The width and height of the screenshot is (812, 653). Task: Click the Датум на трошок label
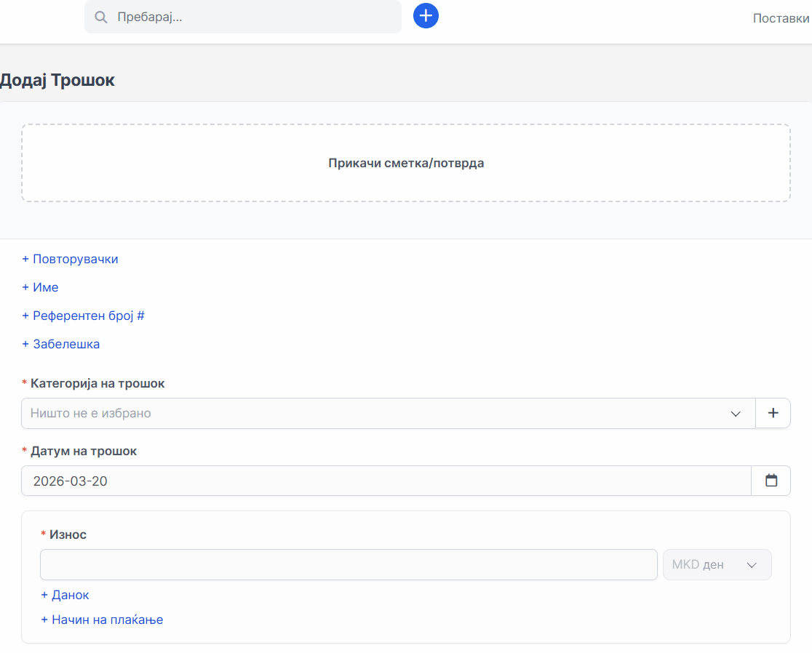84,451
